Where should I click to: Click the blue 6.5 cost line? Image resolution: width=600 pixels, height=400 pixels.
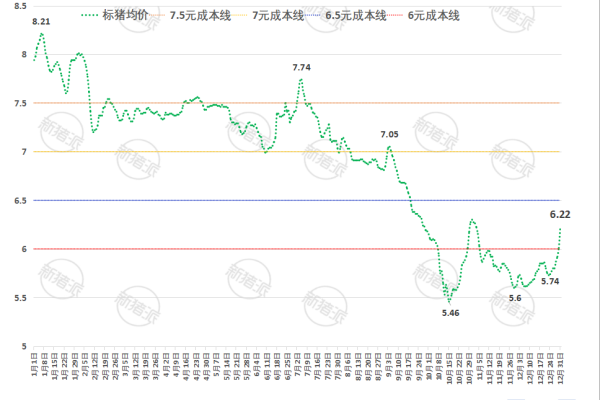tap(250, 200)
